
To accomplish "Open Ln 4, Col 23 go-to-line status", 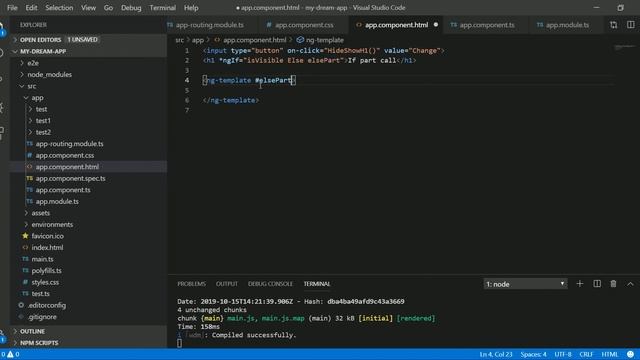I will 496,354.
